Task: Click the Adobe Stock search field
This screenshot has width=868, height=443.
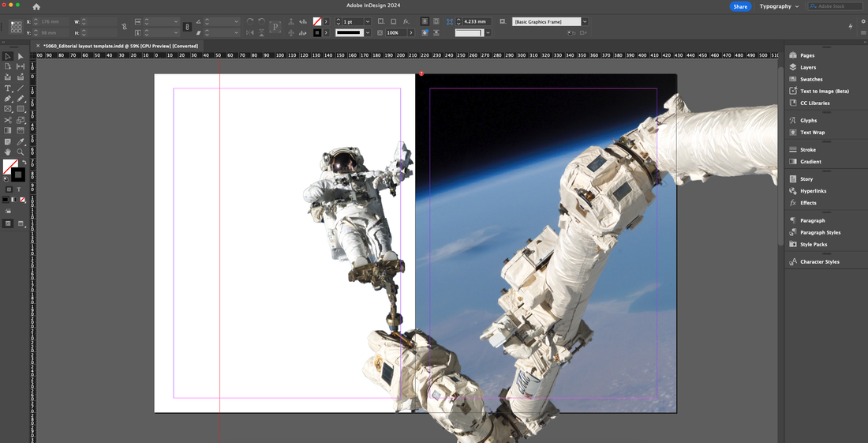Action: click(x=836, y=6)
